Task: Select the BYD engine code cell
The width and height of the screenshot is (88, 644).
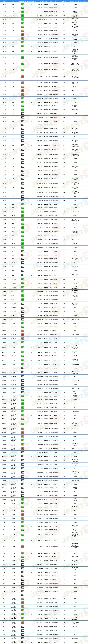Action: point(75,553)
